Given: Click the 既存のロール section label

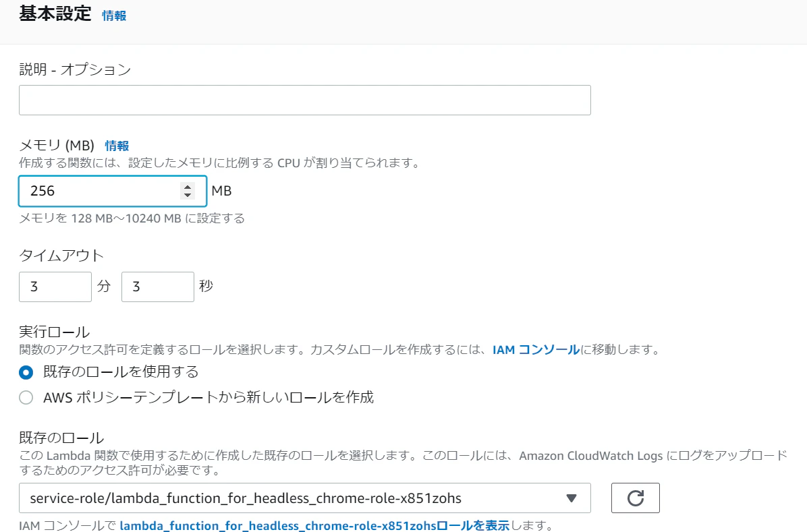Looking at the screenshot, I should [x=61, y=438].
